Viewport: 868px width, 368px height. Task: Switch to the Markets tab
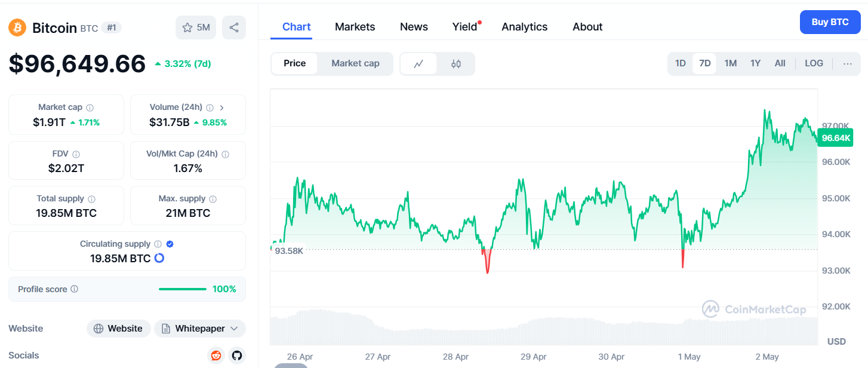coord(355,27)
